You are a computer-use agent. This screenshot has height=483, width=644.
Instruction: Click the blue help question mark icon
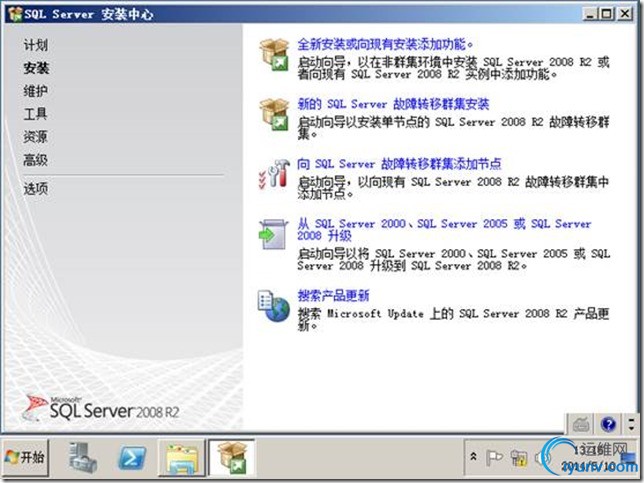[x=608, y=424]
